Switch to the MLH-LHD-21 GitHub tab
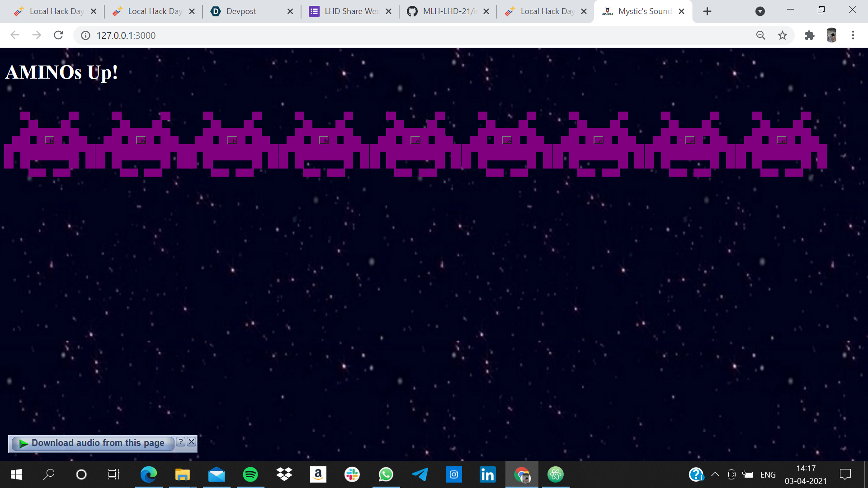The image size is (868, 488). [448, 11]
